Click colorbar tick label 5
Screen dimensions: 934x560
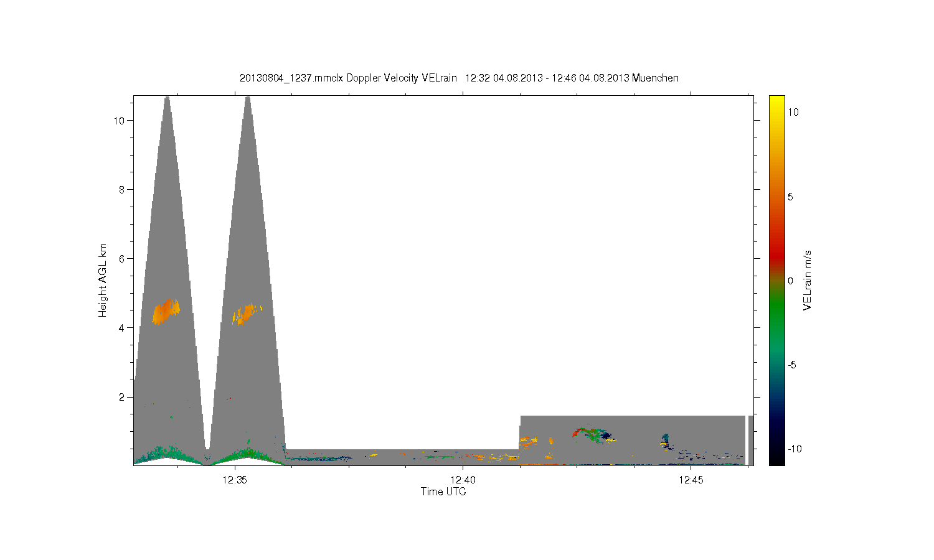tap(790, 197)
